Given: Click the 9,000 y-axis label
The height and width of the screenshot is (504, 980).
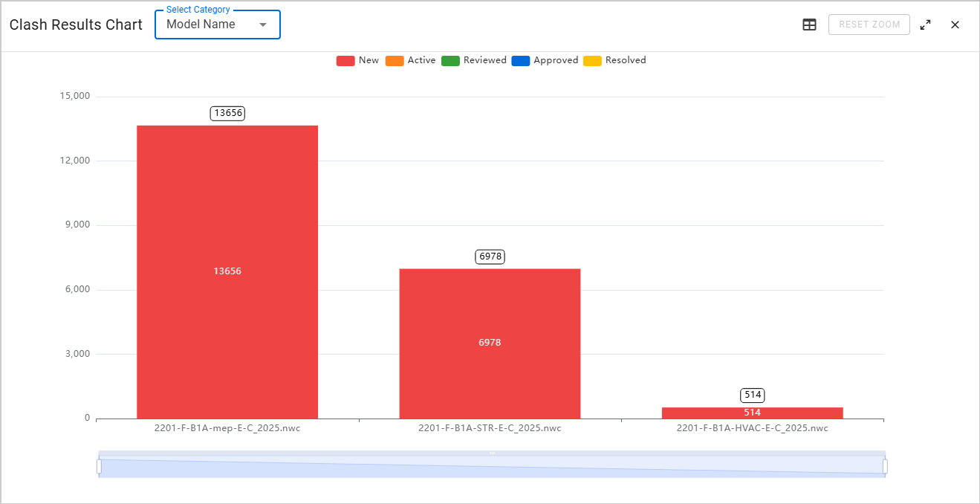Looking at the screenshot, I should (77, 225).
